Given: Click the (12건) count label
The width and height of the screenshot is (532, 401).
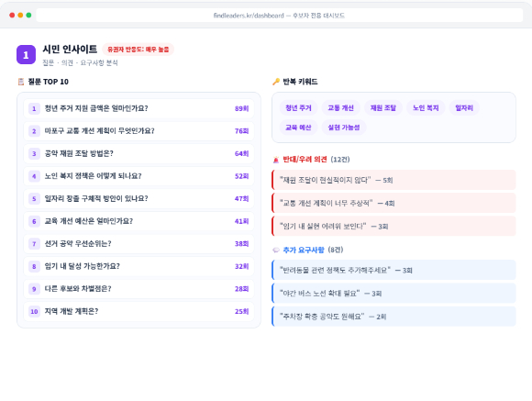Looking at the screenshot, I should tap(340, 160).
